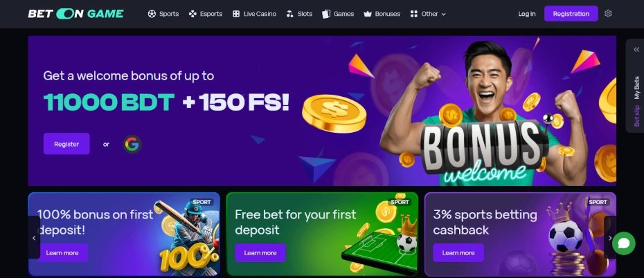Open live chat support bubble

point(623,243)
